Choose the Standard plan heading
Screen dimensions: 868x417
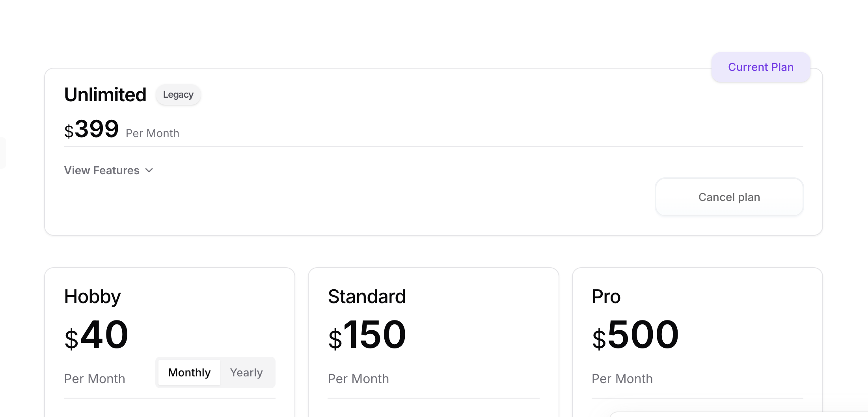coord(367,296)
